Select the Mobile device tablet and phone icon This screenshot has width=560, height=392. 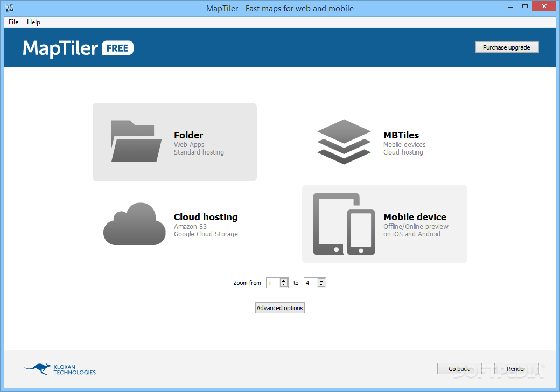coord(344,224)
